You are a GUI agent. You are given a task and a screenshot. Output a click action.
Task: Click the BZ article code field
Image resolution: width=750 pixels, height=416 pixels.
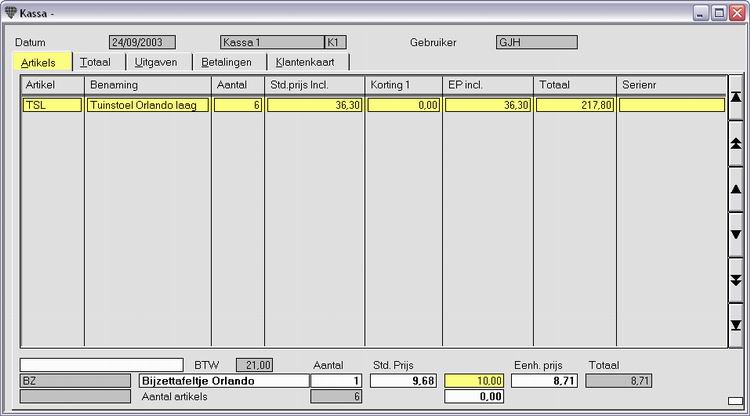(75, 381)
